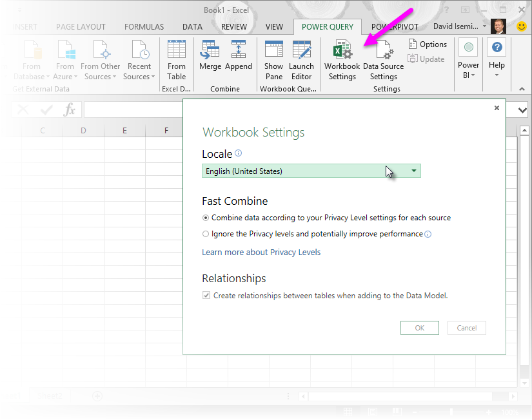Image resolution: width=532 pixels, height=420 pixels.
Task: Open the From Database menu
Action: coord(32,60)
